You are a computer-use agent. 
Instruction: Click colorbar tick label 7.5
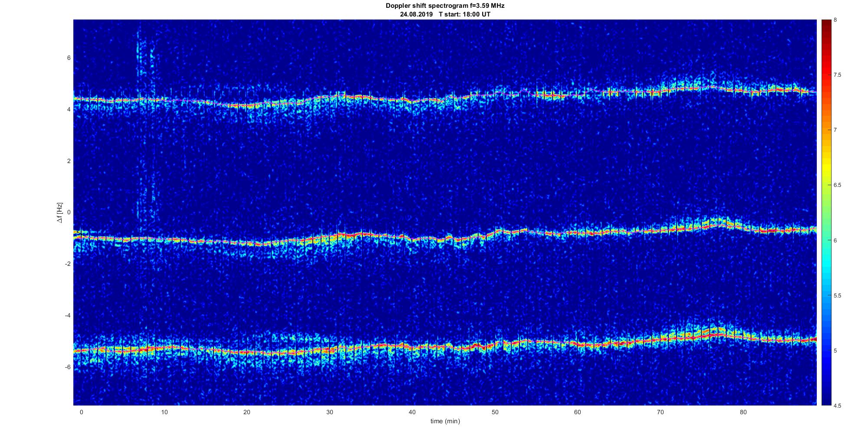point(837,75)
